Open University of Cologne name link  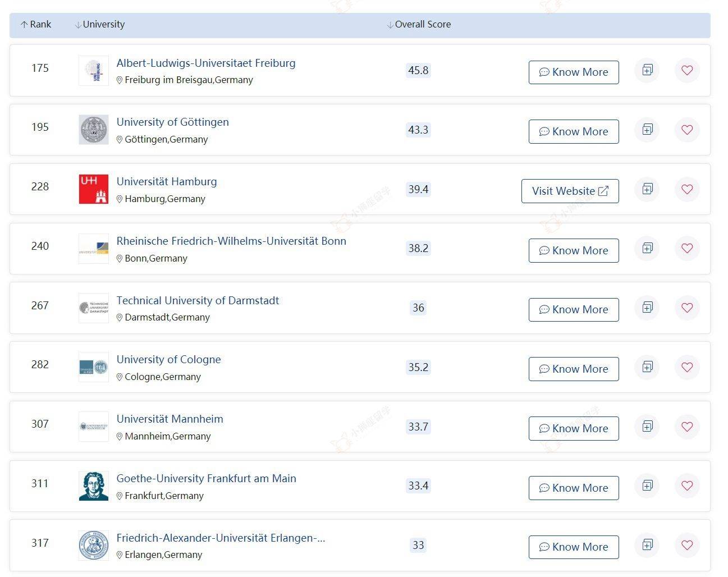coord(168,360)
